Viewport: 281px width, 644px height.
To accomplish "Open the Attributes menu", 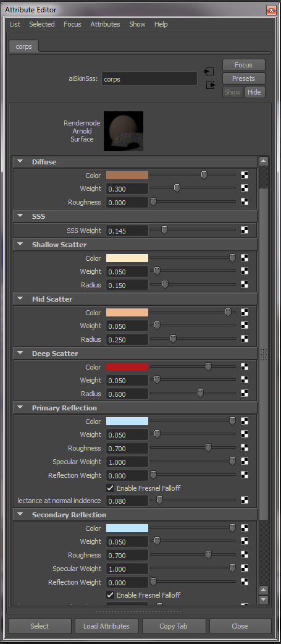I will [106, 24].
